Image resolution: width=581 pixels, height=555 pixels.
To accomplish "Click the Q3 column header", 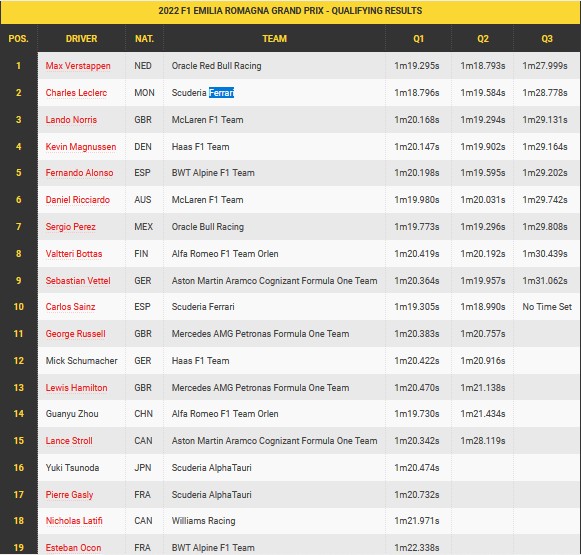I will click(547, 39).
